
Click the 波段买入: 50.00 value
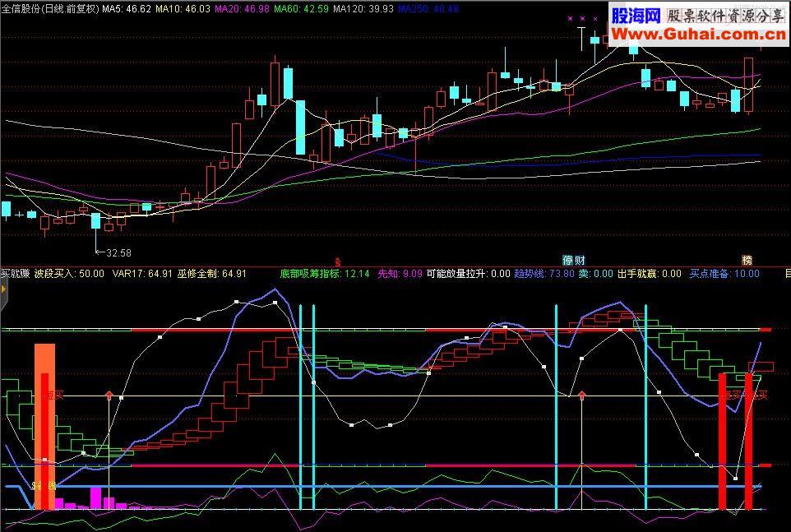click(69, 274)
